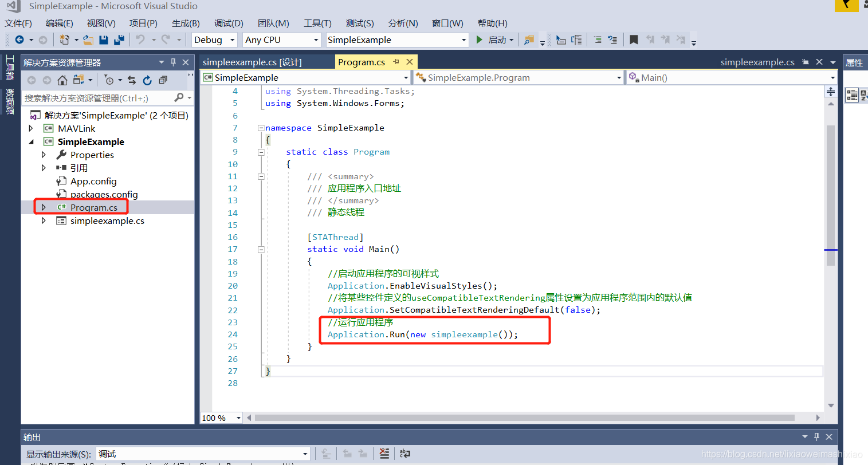
Task: Click the search magnifier in Solution Explorer
Action: pyautogui.click(x=179, y=98)
